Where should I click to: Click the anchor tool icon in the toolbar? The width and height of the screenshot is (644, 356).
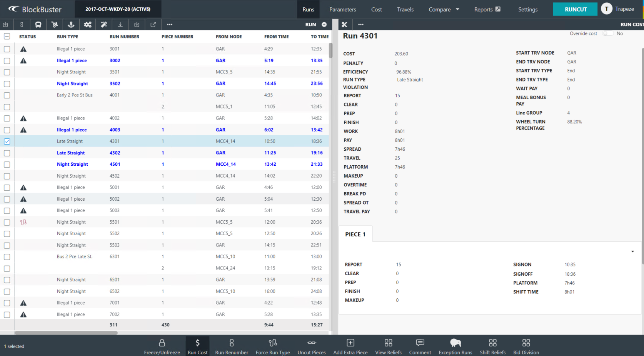(x=71, y=24)
